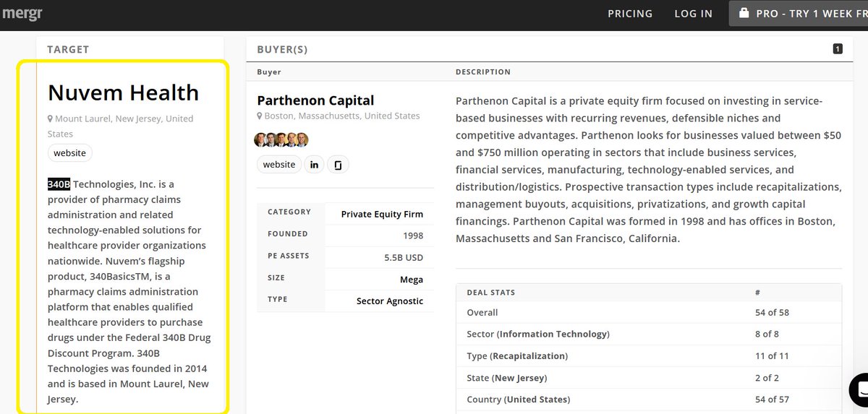Click the map pin icon beside Mount Laurel
868x414 pixels.
(51, 118)
